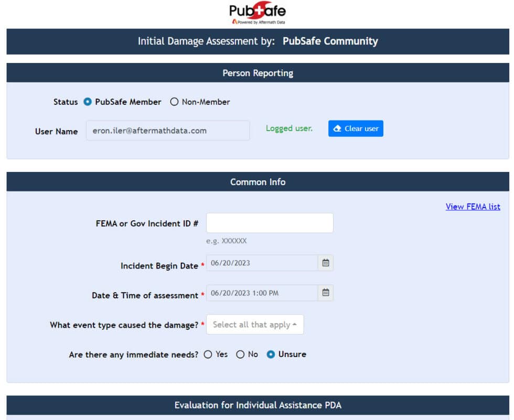Screen dimensions: 514x420
Task: Click the cloud icon on Clear user button
Action: tap(337, 128)
